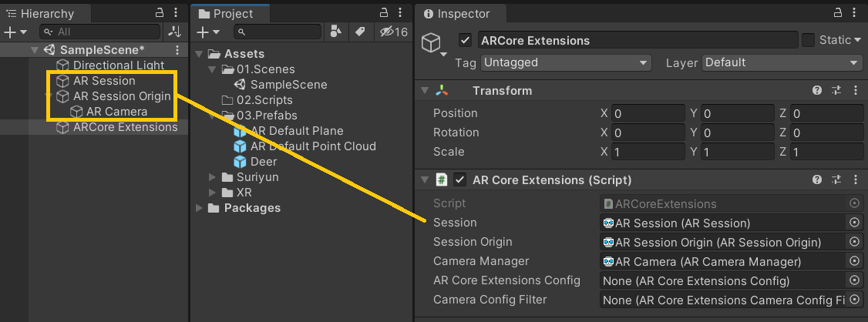Click the Camera Config Filter object picker

click(x=854, y=300)
